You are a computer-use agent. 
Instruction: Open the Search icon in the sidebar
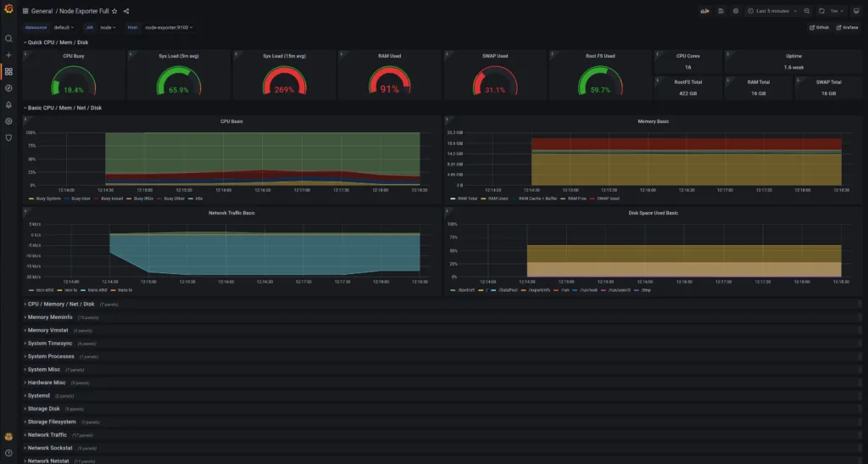[x=8, y=38]
